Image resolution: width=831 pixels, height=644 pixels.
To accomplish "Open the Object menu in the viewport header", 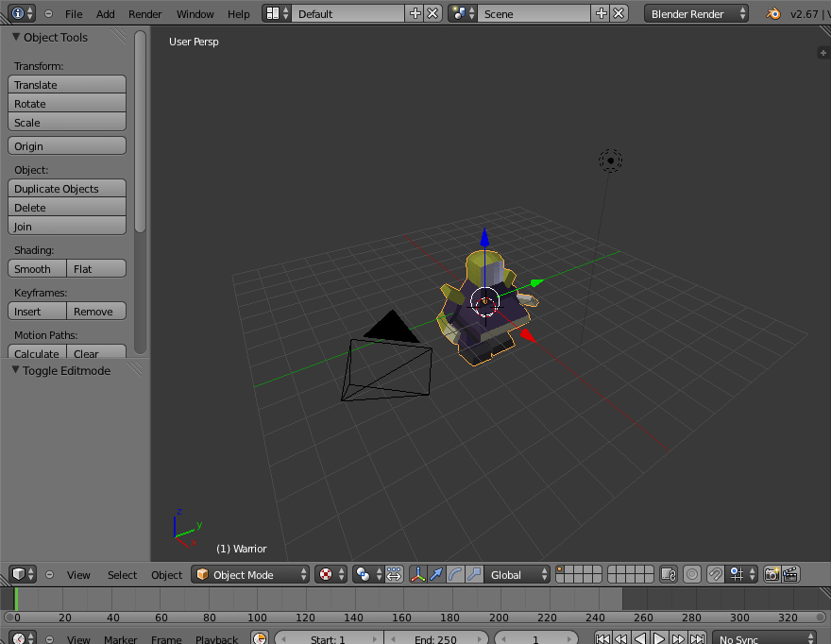I will click(166, 574).
